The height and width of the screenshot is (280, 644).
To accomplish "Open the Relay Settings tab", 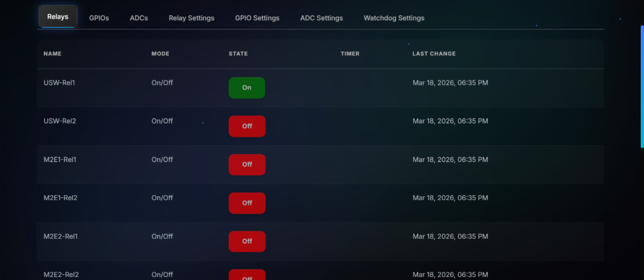I will point(192,18).
